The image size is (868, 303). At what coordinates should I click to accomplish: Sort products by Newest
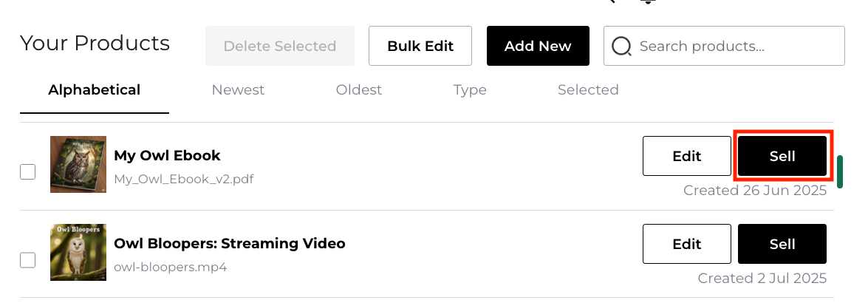tap(238, 90)
